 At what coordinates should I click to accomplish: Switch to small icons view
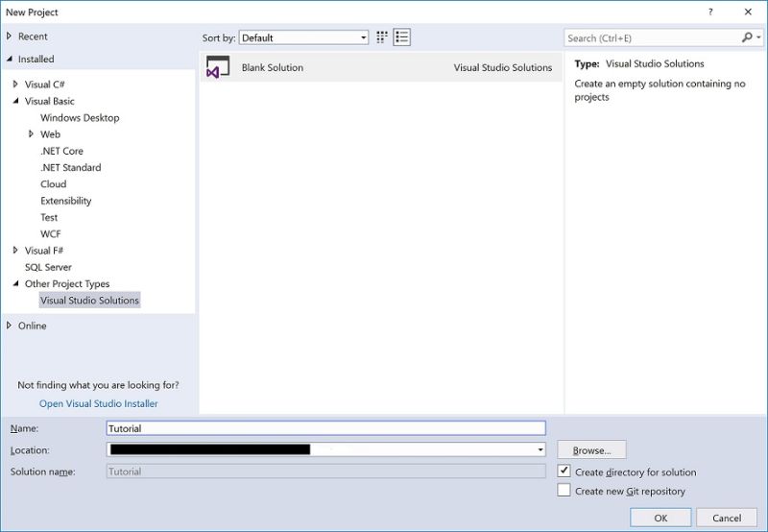click(381, 37)
